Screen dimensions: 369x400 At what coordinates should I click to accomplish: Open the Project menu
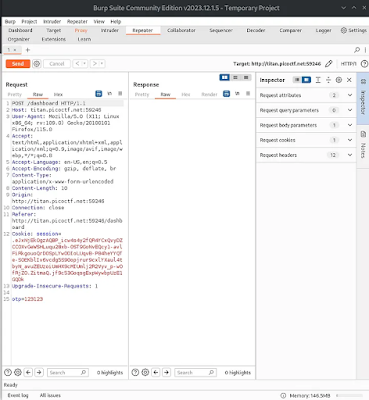[29, 21]
